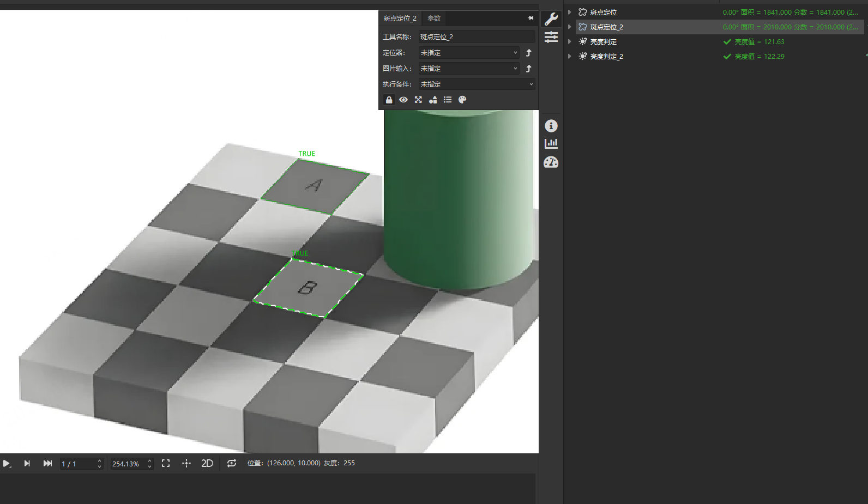Open the info panel icon
868x504 pixels.
[551, 126]
